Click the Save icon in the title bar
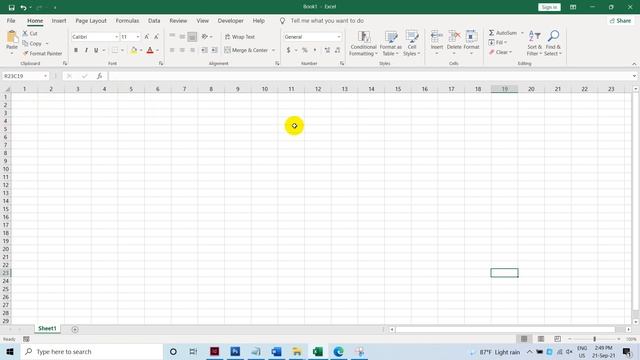The height and width of the screenshot is (360, 640). pos(11,7)
